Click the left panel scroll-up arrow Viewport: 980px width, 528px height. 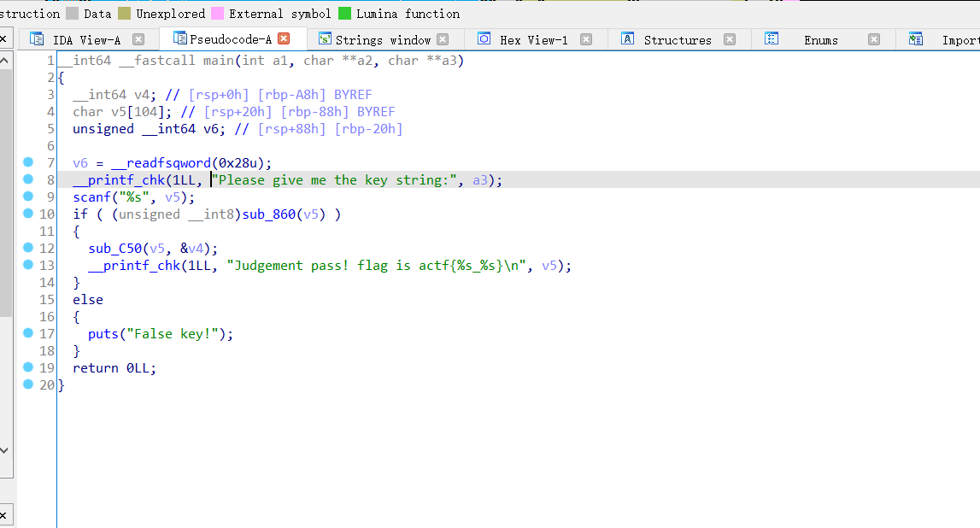coord(5,62)
